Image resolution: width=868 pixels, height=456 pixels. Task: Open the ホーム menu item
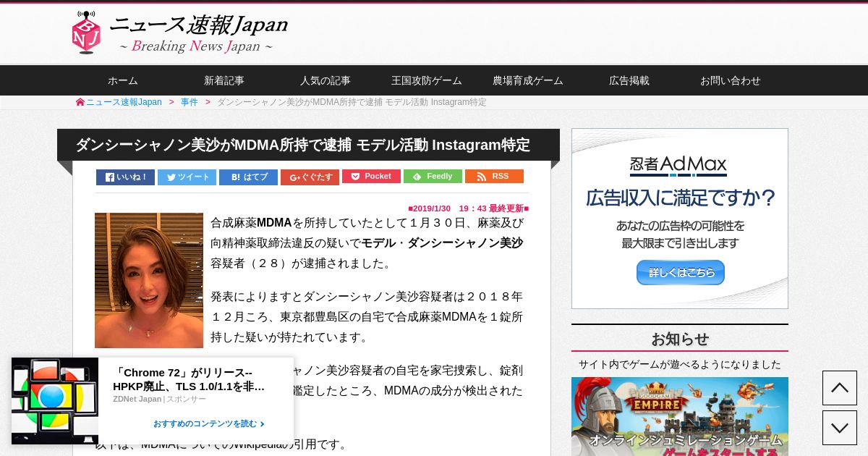[123, 80]
